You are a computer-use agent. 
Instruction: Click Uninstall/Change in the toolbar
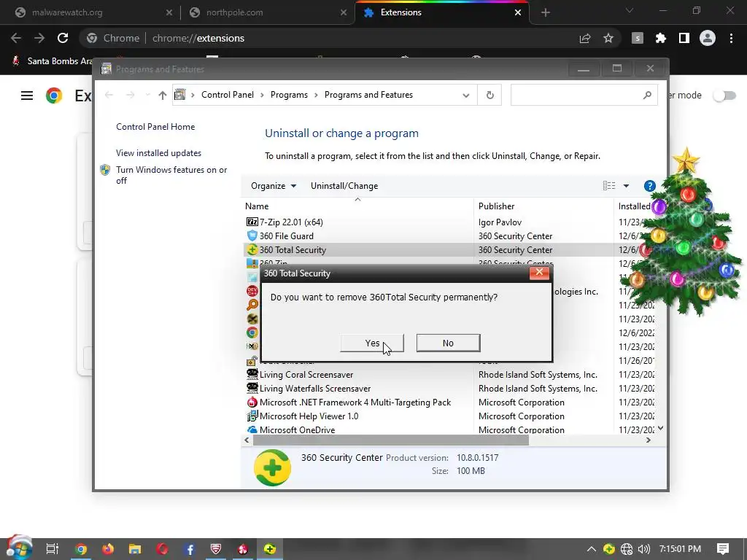click(x=344, y=186)
